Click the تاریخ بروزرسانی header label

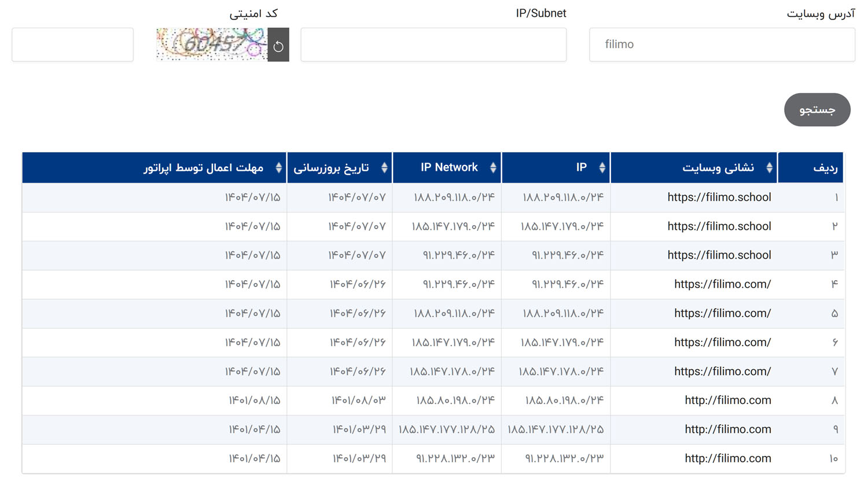[x=331, y=168]
